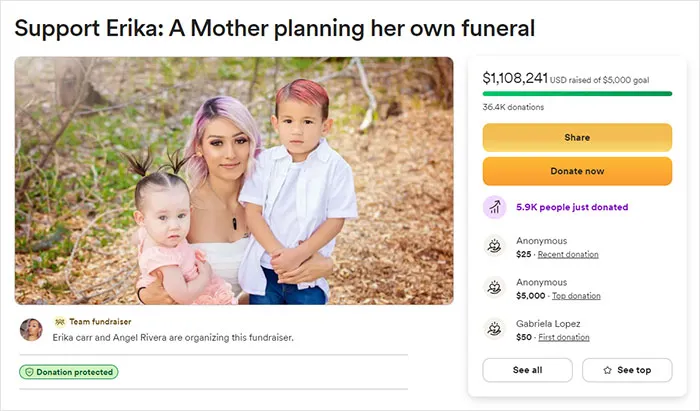Click the shield icon in Donation protected
The image size is (700, 411).
29,372
